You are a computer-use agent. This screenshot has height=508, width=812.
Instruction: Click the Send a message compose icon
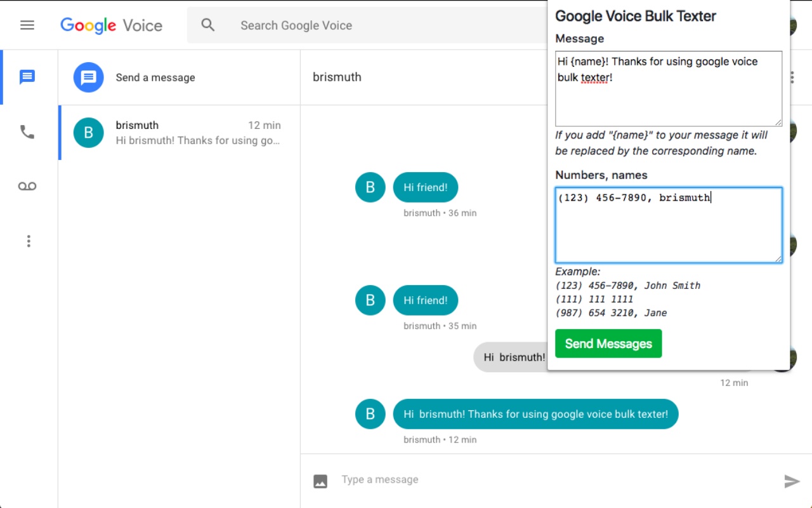coord(89,77)
